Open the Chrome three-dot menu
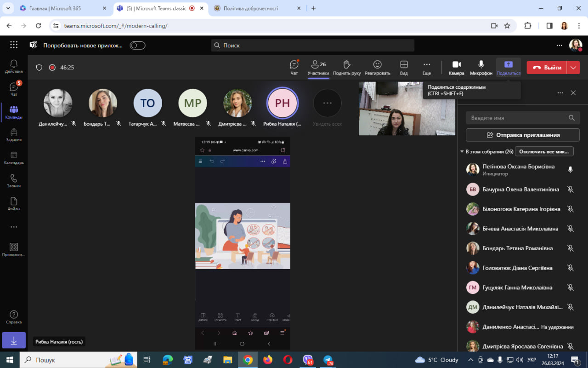This screenshot has width=588, height=368. pos(578,26)
